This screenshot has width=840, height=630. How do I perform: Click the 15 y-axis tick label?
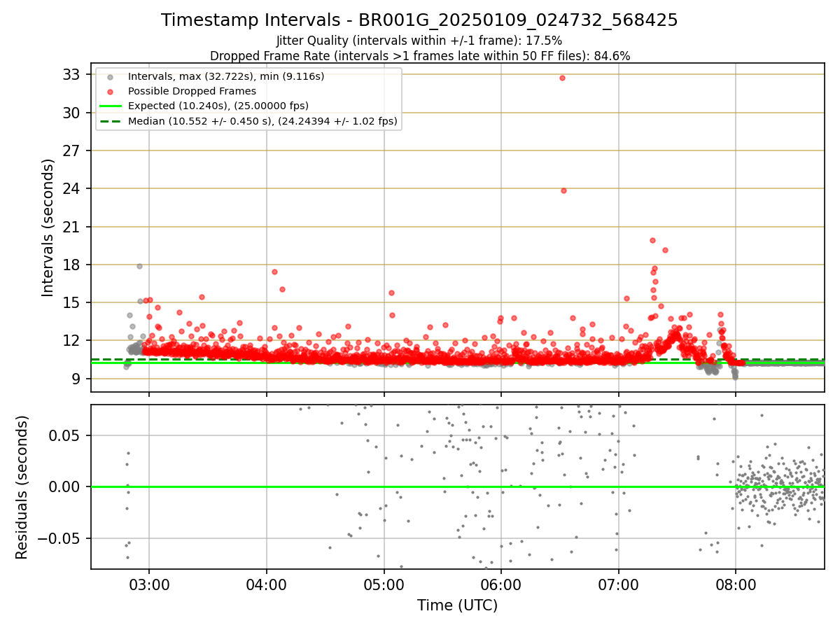[x=71, y=303]
